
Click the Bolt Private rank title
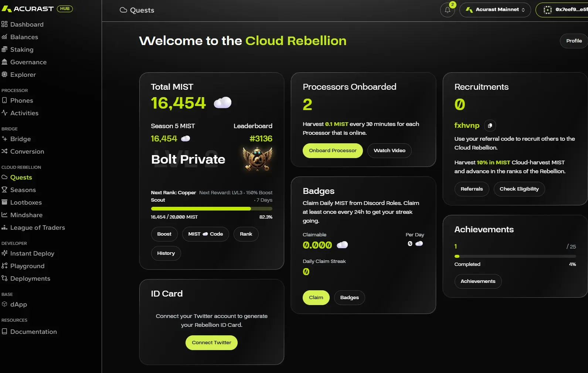pyautogui.click(x=188, y=160)
